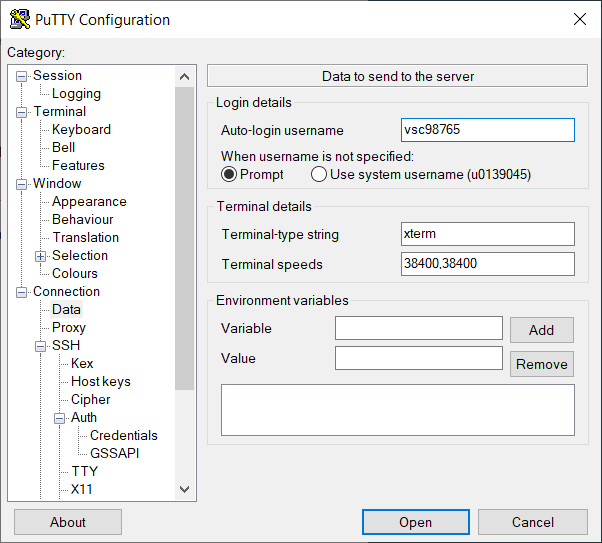Click the category tree scroll down arrow
602x543 pixels.
(x=185, y=489)
